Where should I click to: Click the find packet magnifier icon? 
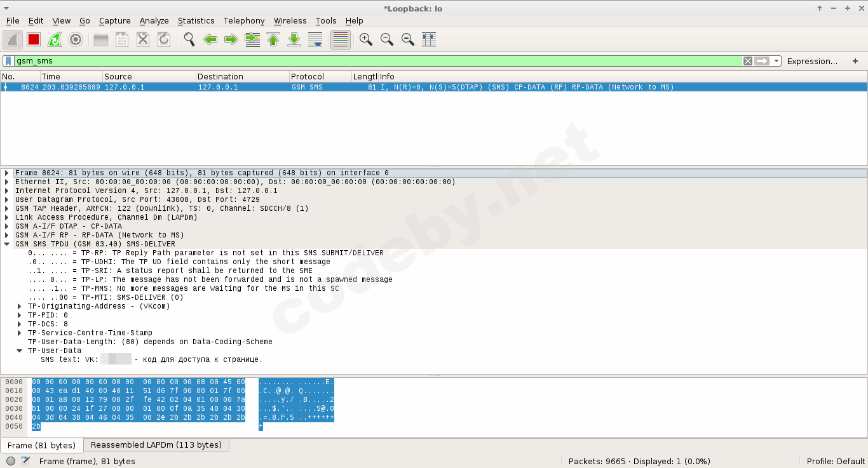pos(189,39)
